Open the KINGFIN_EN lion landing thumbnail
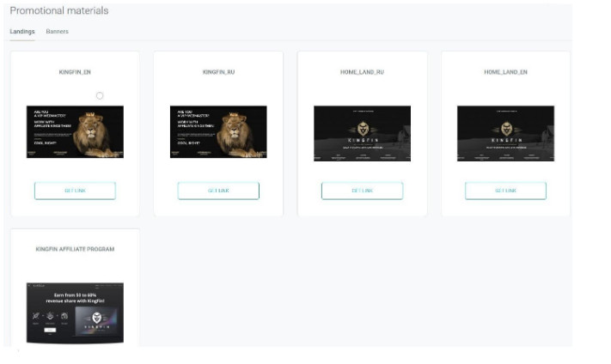Viewport: 611px width, 364px height. coord(75,131)
